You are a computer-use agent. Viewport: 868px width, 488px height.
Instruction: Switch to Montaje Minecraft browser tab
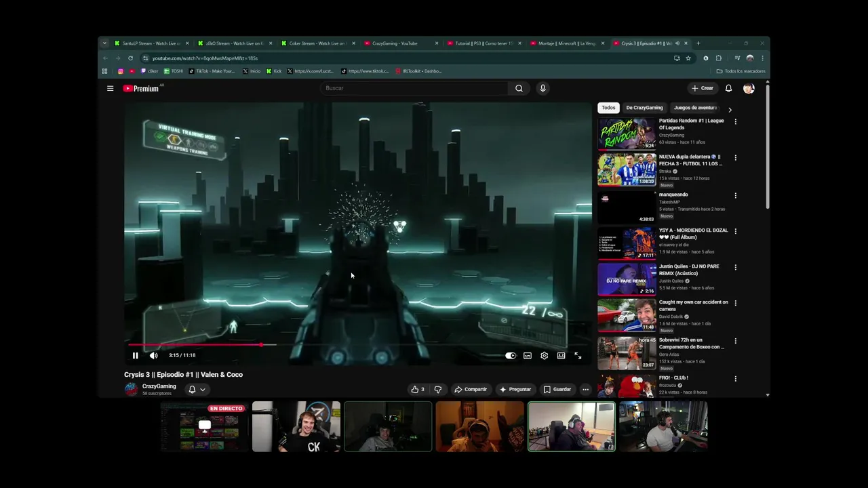pyautogui.click(x=568, y=43)
